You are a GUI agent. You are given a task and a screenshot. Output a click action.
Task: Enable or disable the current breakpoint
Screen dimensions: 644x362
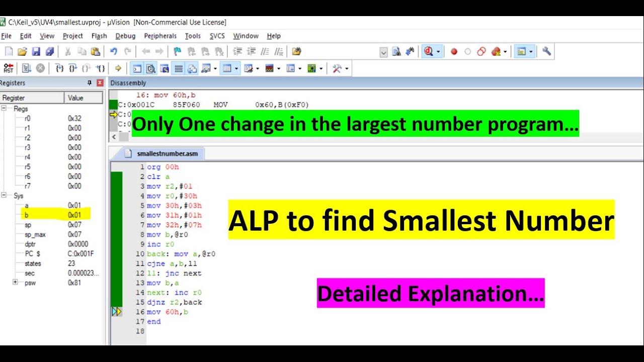467,51
